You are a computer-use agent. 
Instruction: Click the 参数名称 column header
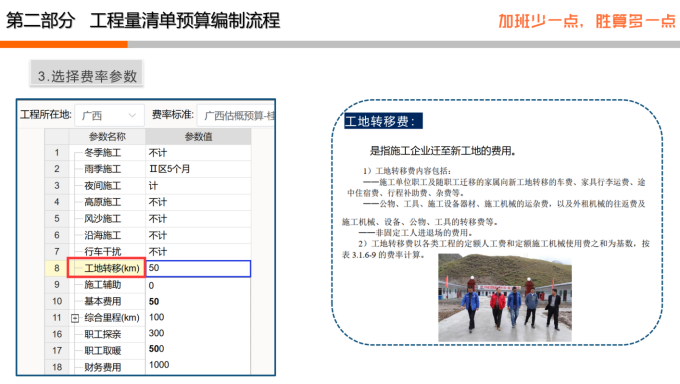pyautogui.click(x=107, y=137)
